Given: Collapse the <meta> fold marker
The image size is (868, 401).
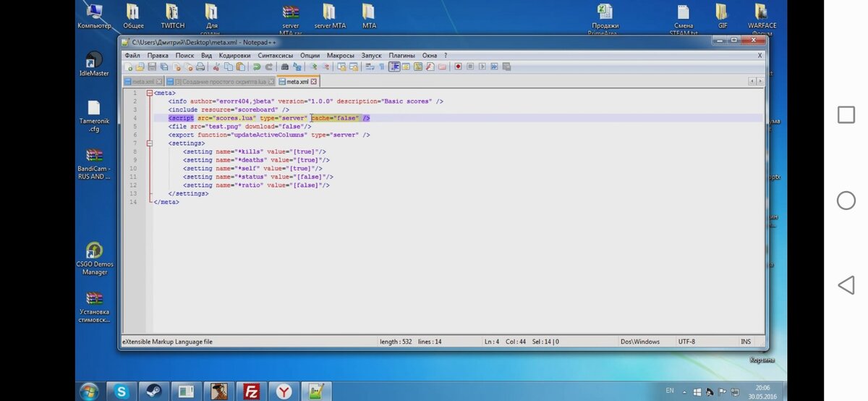Looking at the screenshot, I should point(150,93).
